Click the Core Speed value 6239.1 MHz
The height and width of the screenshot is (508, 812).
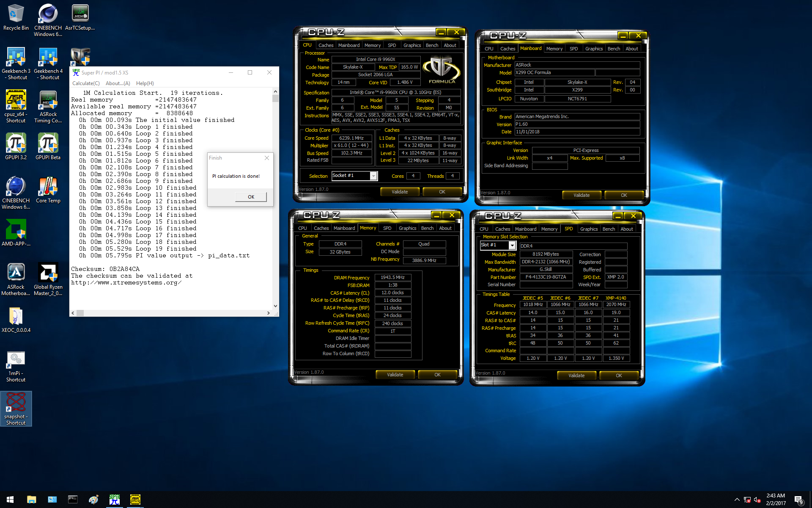(351, 138)
